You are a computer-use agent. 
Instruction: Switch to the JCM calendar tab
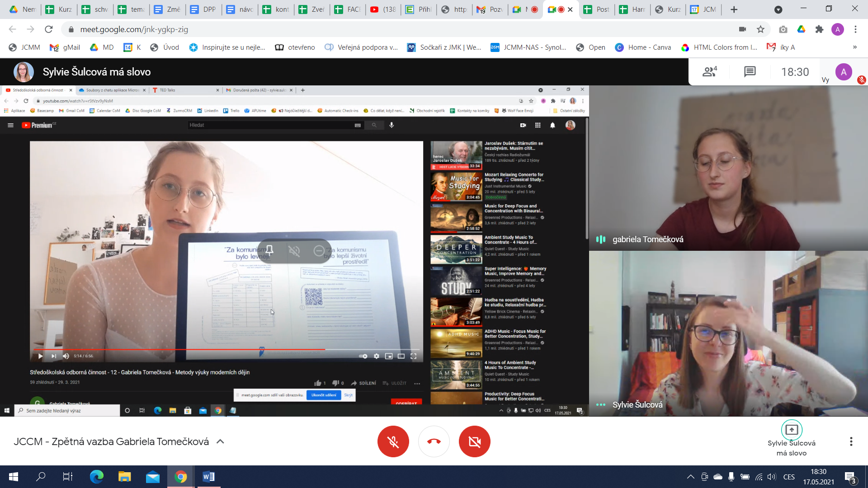(x=703, y=9)
